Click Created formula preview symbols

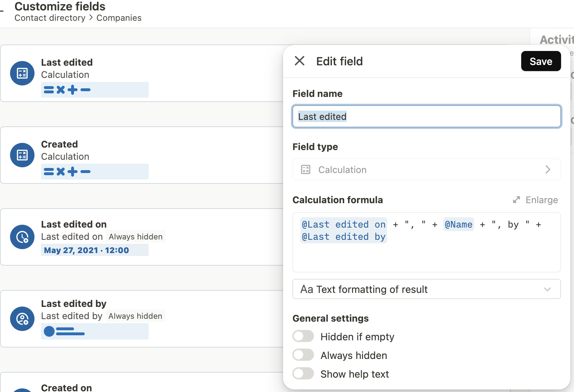click(x=95, y=172)
